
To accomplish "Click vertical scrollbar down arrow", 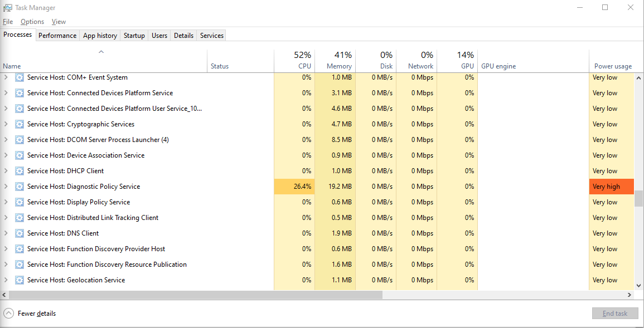I will click(638, 285).
